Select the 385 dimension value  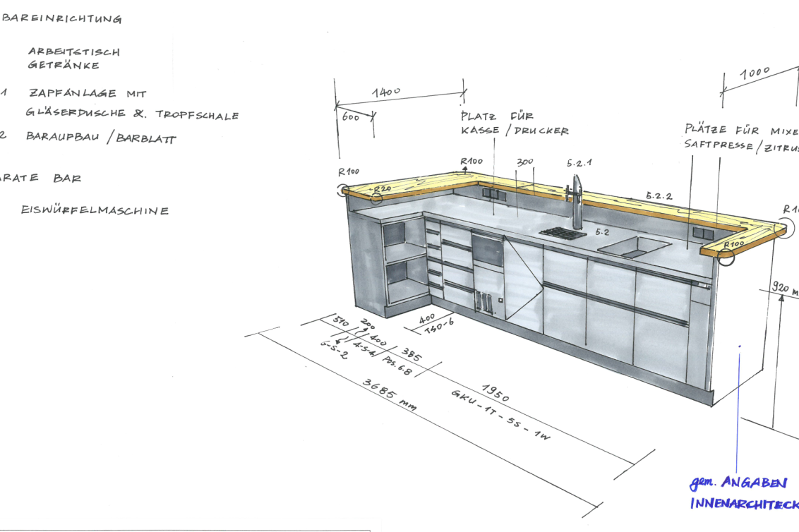coord(411,354)
